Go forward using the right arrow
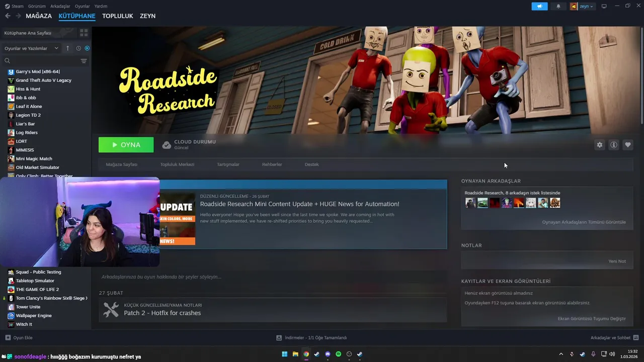Image resolution: width=644 pixels, height=362 pixels. pos(19,16)
